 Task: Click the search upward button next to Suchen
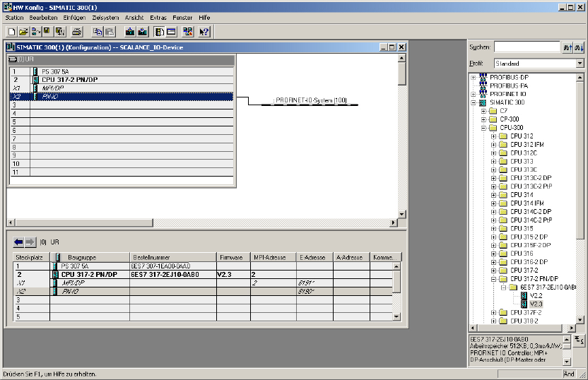(568, 47)
